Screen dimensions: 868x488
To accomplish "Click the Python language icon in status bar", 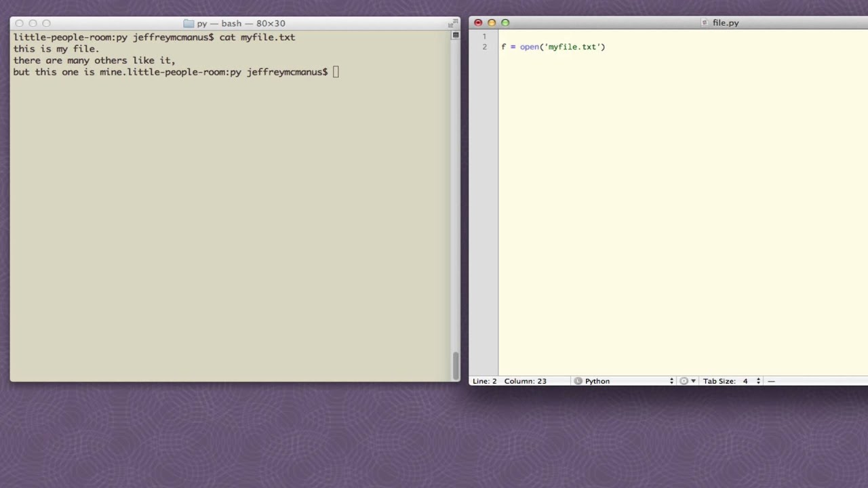I will point(578,381).
